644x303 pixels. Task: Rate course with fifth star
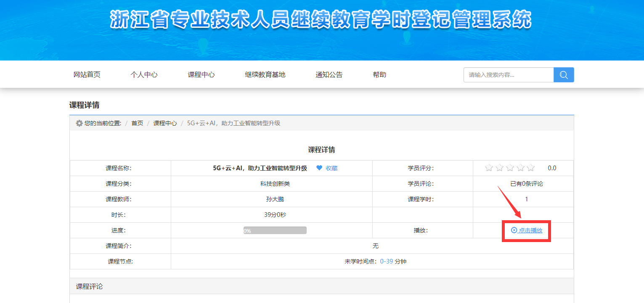click(x=531, y=168)
